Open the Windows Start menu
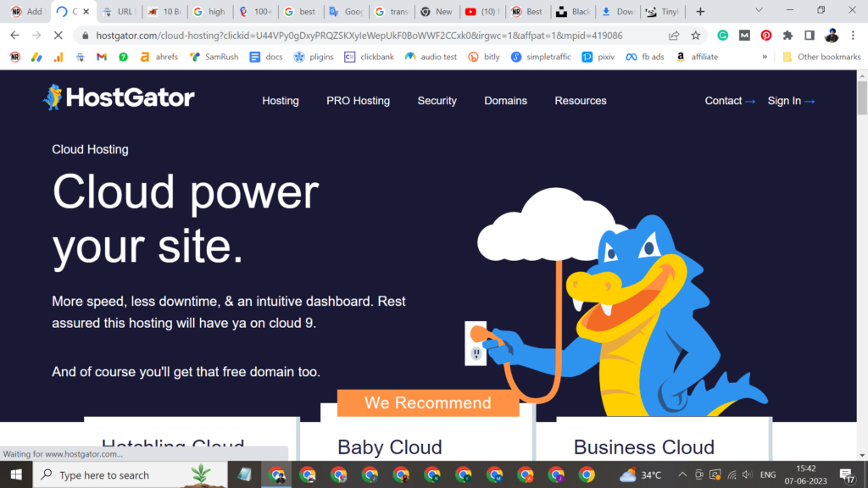The width and height of the screenshot is (868, 488). click(x=16, y=474)
